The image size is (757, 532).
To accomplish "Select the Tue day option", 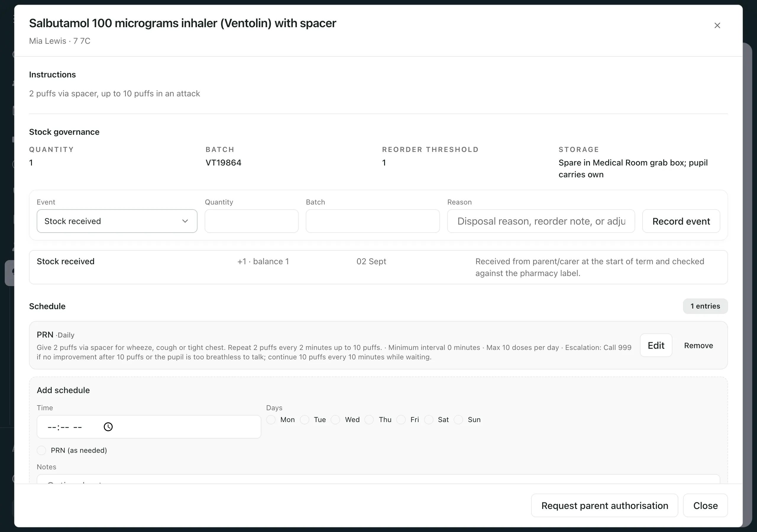I will [305, 420].
